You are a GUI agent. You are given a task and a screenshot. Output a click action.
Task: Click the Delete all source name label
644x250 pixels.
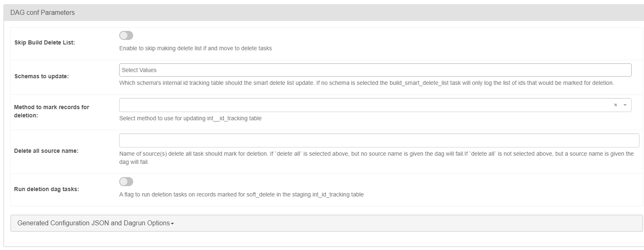pyautogui.click(x=46, y=151)
